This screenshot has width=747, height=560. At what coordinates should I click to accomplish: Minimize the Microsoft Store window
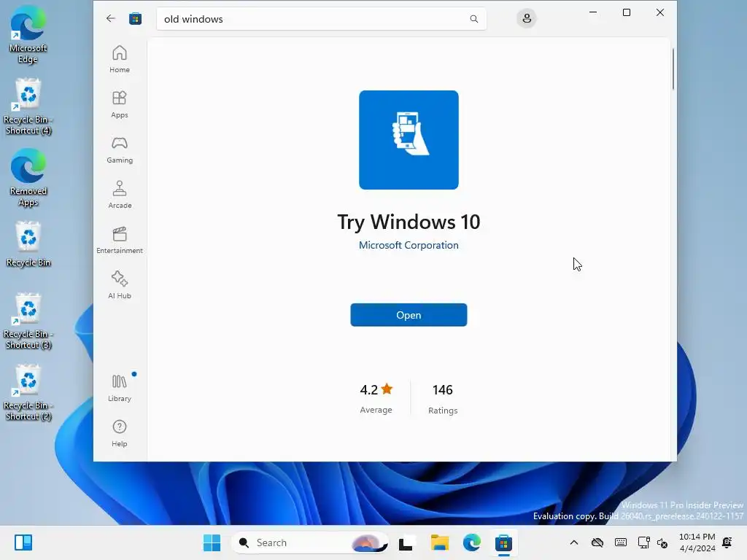593,12
